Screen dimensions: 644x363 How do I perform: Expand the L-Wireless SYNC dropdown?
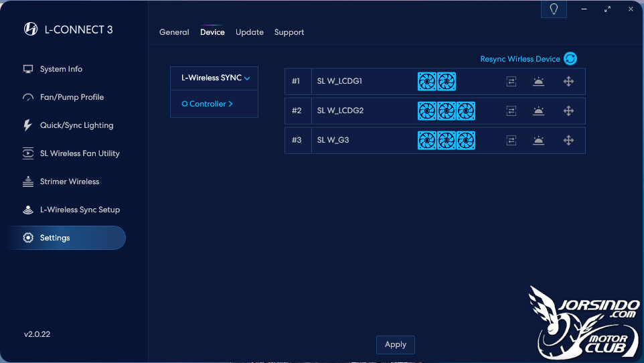(214, 78)
